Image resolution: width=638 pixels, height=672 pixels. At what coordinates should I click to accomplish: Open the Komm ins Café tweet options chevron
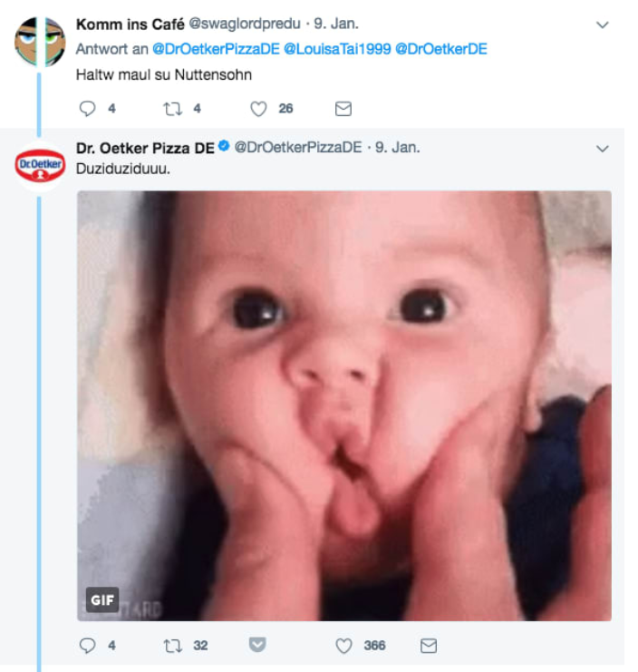click(603, 24)
